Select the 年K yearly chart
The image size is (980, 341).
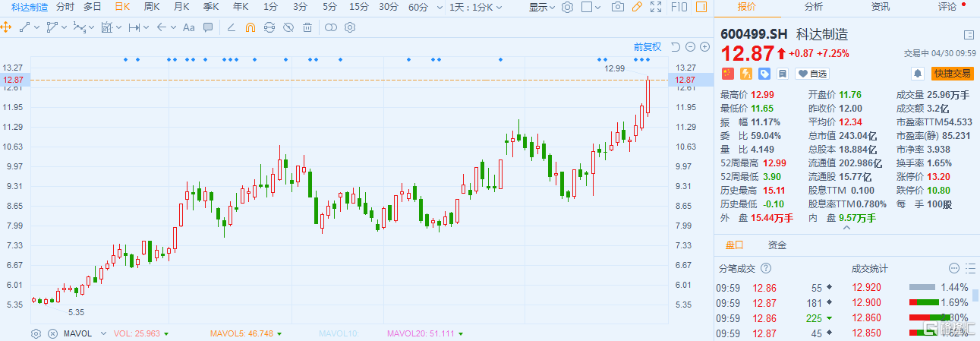tap(241, 7)
